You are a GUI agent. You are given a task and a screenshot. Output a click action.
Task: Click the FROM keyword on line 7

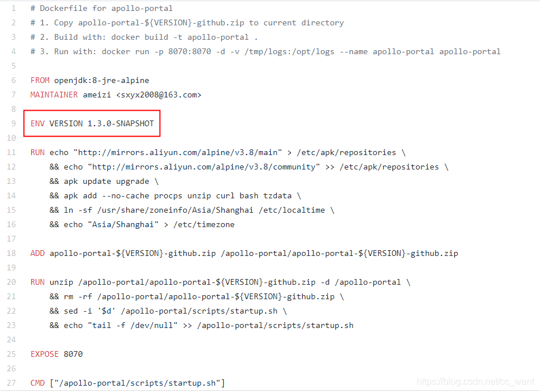click(40, 80)
